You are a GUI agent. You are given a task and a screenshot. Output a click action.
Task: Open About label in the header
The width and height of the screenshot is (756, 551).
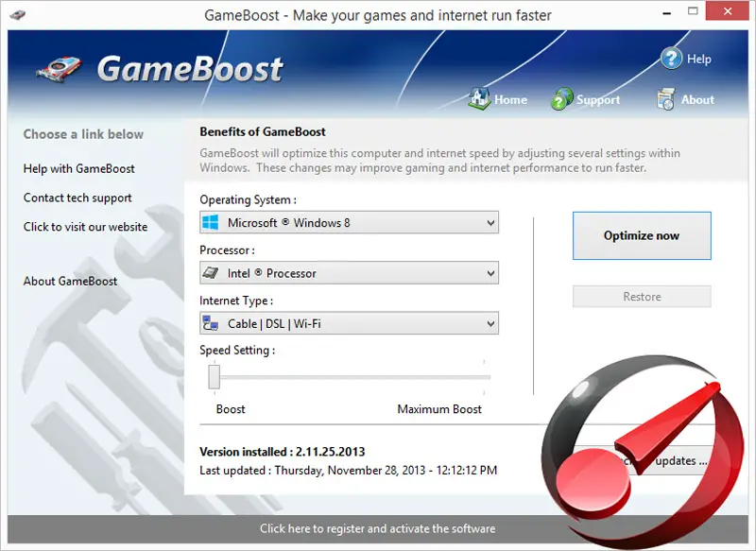click(x=697, y=100)
